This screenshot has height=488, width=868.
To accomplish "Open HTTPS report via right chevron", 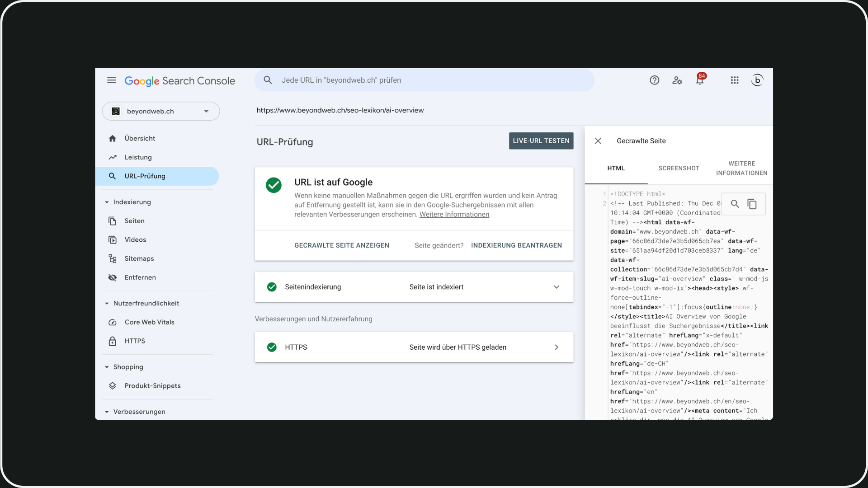I will click(x=557, y=347).
